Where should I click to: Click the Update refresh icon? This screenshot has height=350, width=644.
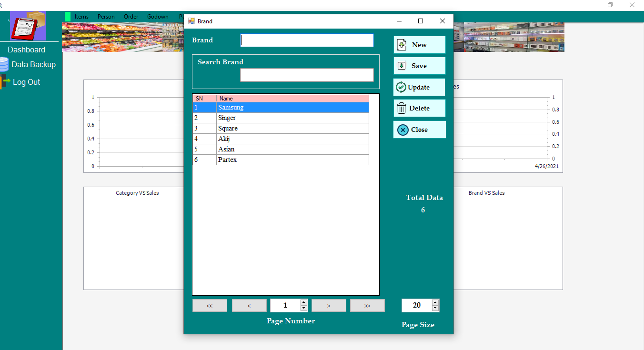point(401,87)
